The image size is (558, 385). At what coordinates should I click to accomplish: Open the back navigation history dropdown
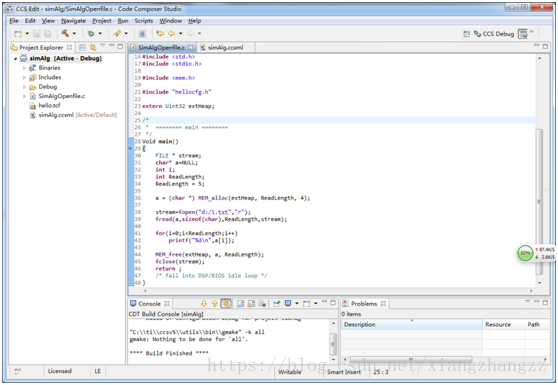[x=180, y=33]
